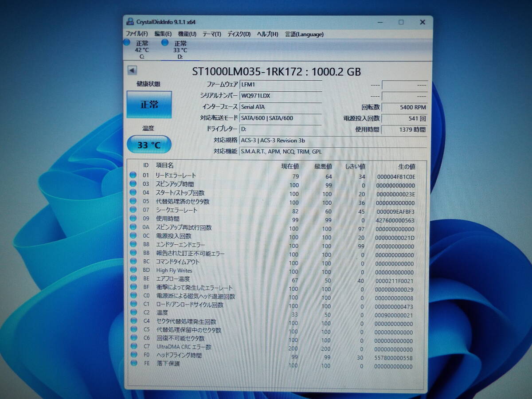Image resolution: width=532 pixels, height=399 pixels.
Task: Open the 機能(U) menu
Action: coord(187,34)
